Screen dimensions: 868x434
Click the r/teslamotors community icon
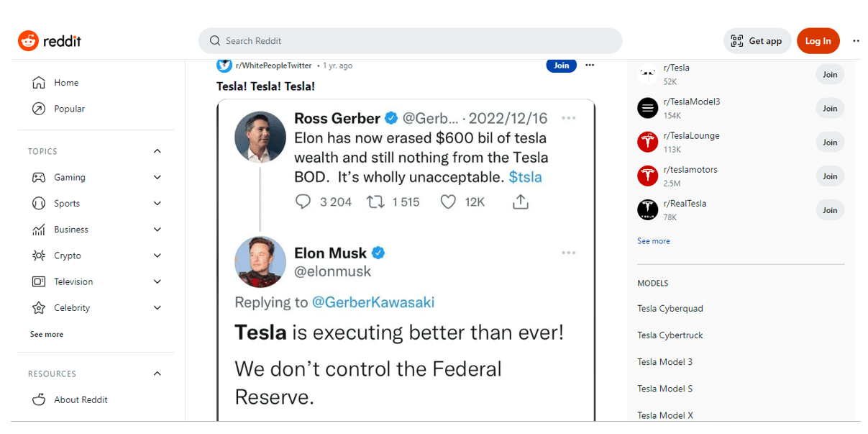coord(648,176)
